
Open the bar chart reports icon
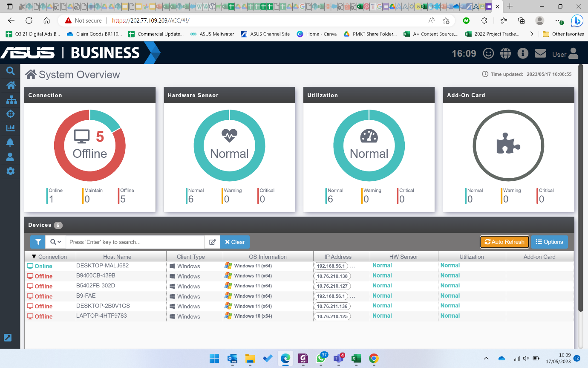(x=11, y=128)
